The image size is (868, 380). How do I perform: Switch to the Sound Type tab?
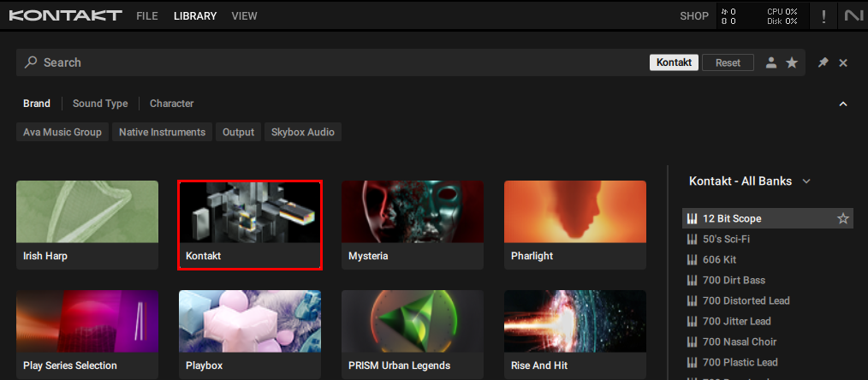coord(100,104)
